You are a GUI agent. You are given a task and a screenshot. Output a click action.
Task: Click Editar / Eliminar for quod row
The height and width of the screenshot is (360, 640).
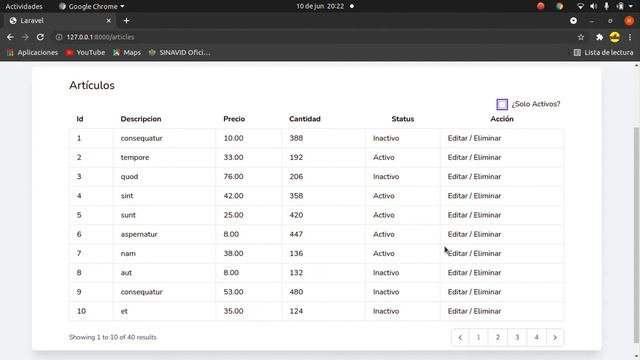pyautogui.click(x=474, y=177)
